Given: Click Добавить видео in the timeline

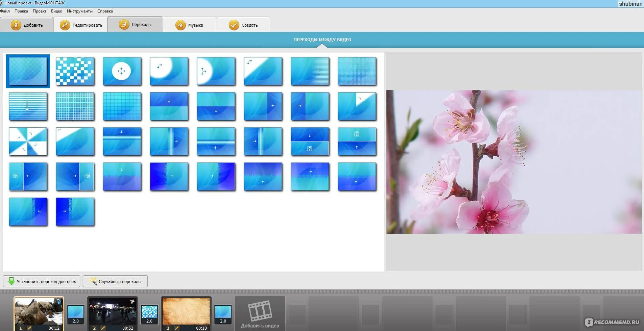Looking at the screenshot, I should [x=260, y=314].
